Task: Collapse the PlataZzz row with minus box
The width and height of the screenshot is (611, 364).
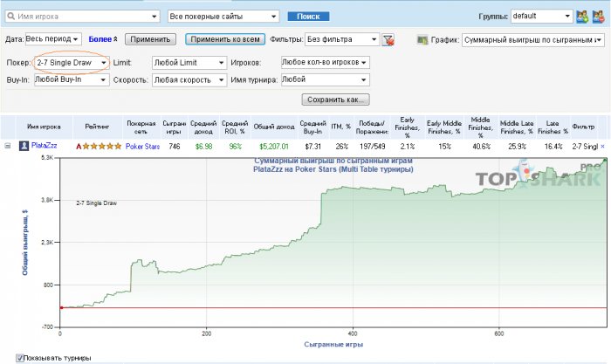Action: (7, 146)
